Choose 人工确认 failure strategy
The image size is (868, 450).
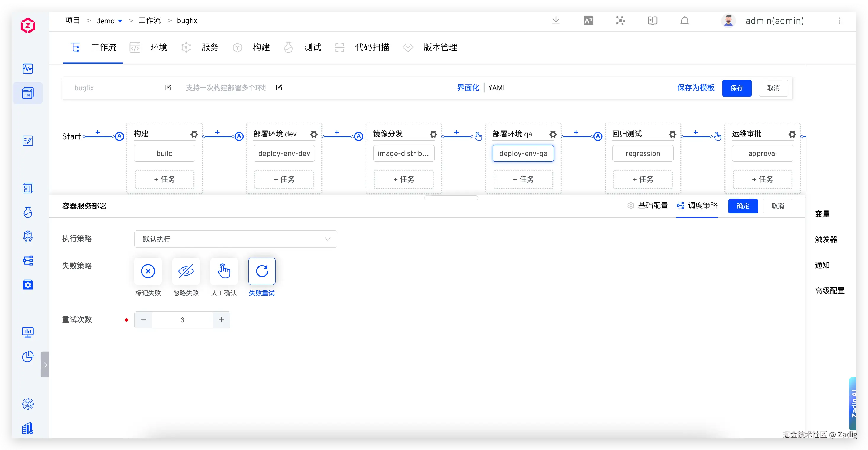click(224, 271)
